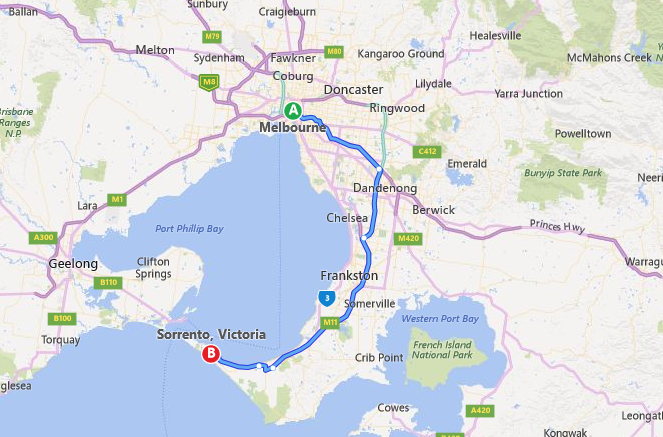Click the C412 road shield near Emerald
The height and width of the screenshot is (437, 663).
pos(427,151)
